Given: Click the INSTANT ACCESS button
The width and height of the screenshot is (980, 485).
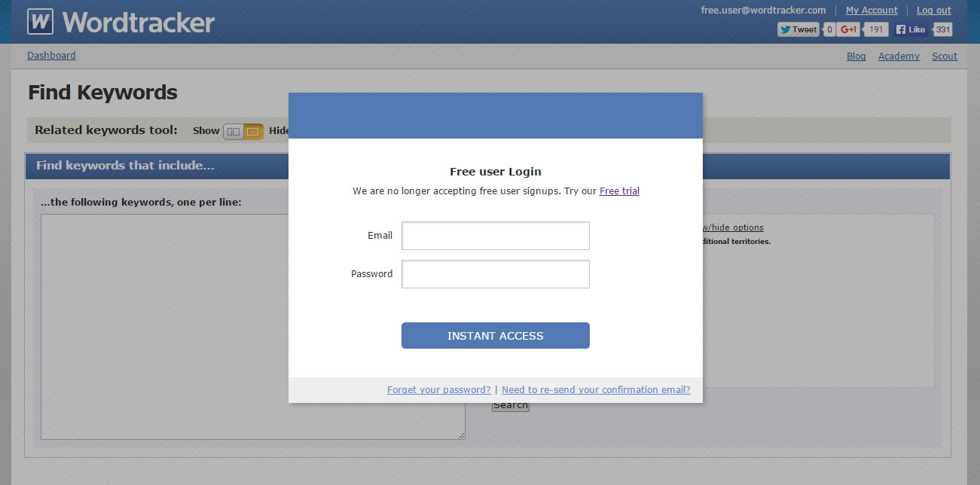Looking at the screenshot, I should point(495,335).
